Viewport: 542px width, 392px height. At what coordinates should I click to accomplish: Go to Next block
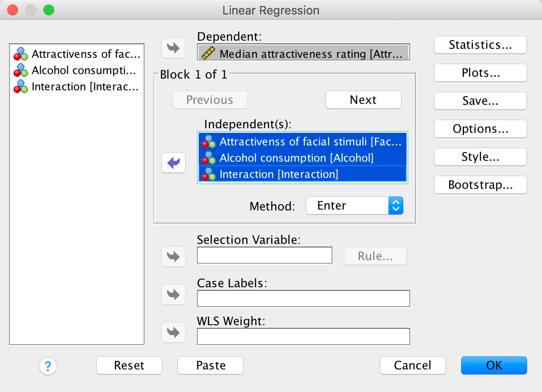click(363, 100)
